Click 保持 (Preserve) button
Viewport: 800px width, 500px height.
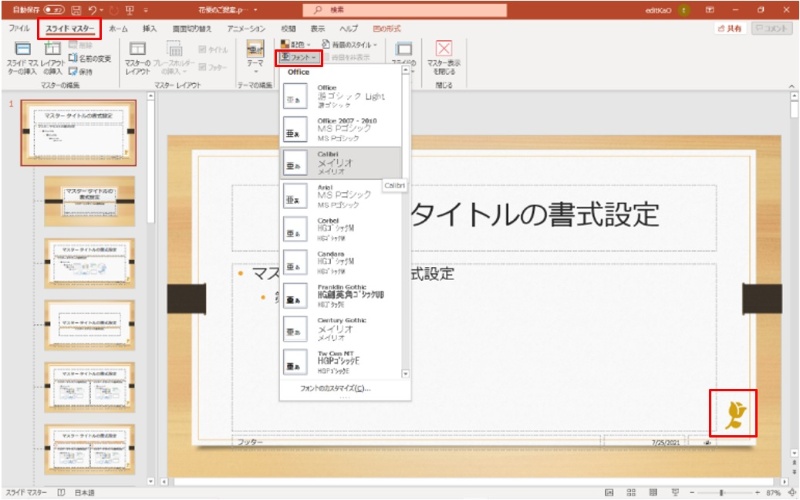[x=81, y=71]
